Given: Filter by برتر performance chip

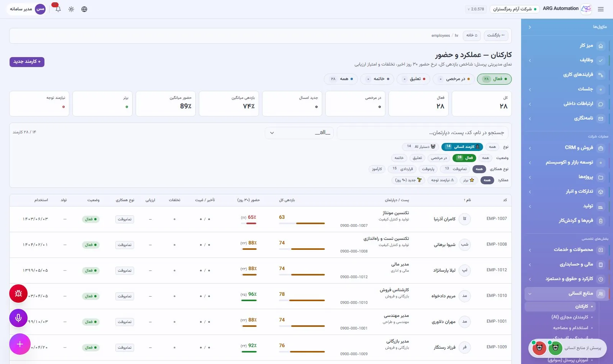Looking at the screenshot, I should point(469,180).
